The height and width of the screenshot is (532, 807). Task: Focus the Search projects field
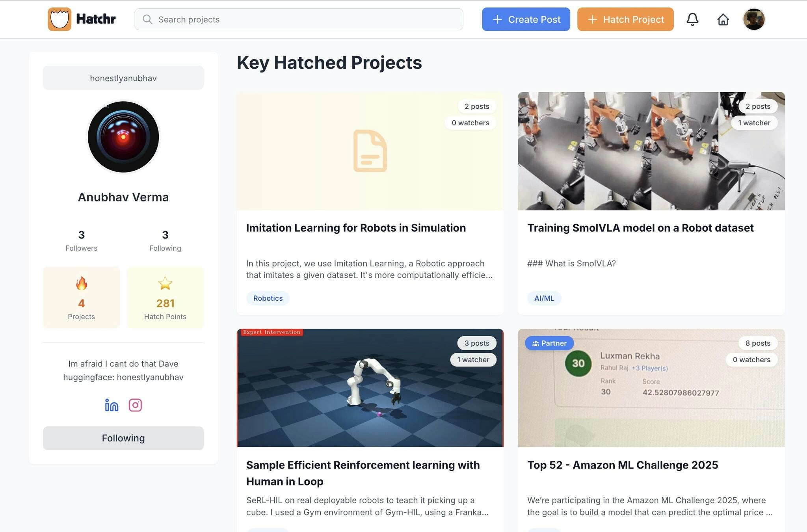click(299, 19)
